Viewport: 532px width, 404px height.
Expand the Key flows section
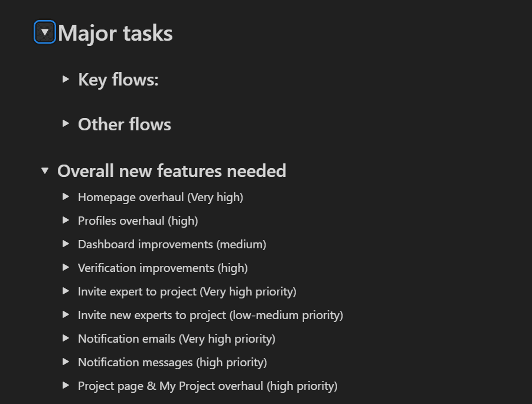(x=66, y=79)
